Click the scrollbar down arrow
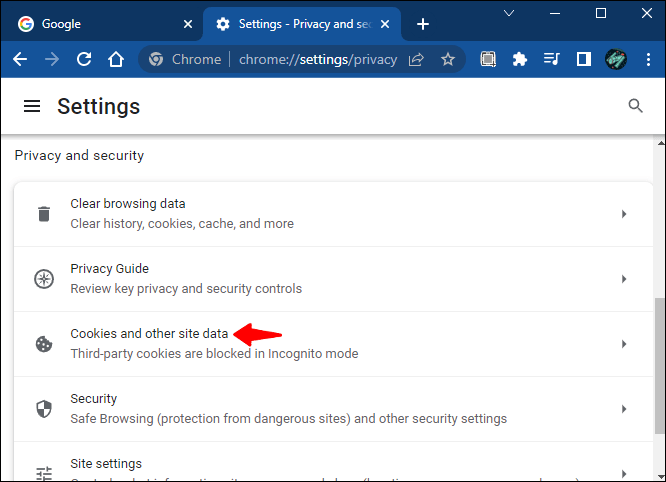Image resolution: width=666 pixels, height=482 pixels. pyautogui.click(x=661, y=476)
